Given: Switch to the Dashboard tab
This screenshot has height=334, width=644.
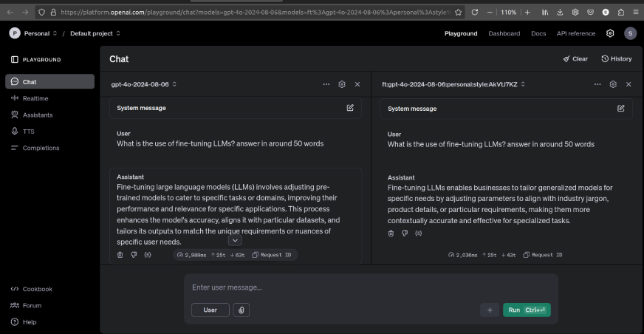Looking at the screenshot, I should point(504,33).
